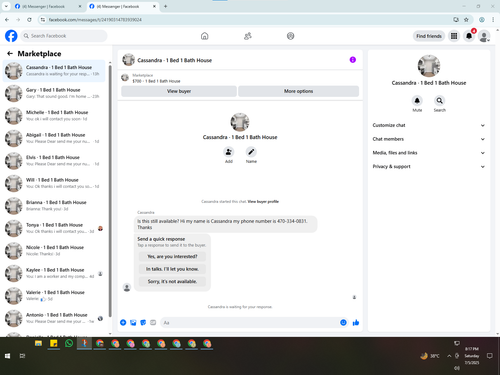Open the notifications bell

point(469,36)
